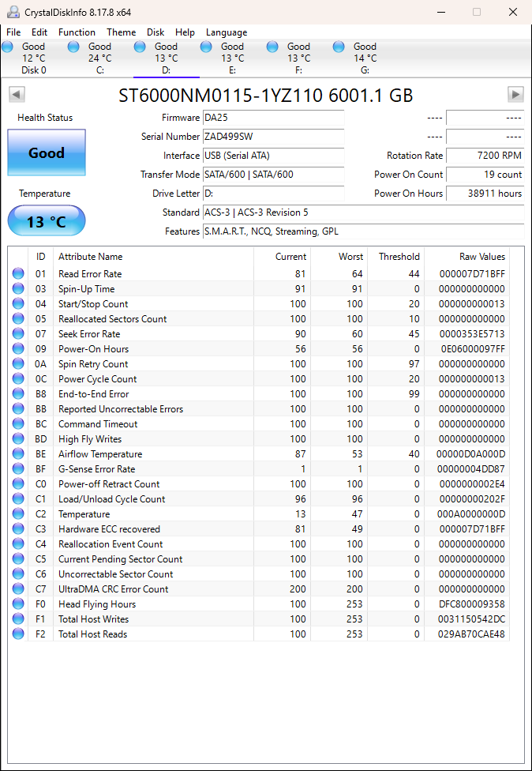Click the Read Error Rate status orb
Viewport: 532px width, 771px height.
[18, 274]
